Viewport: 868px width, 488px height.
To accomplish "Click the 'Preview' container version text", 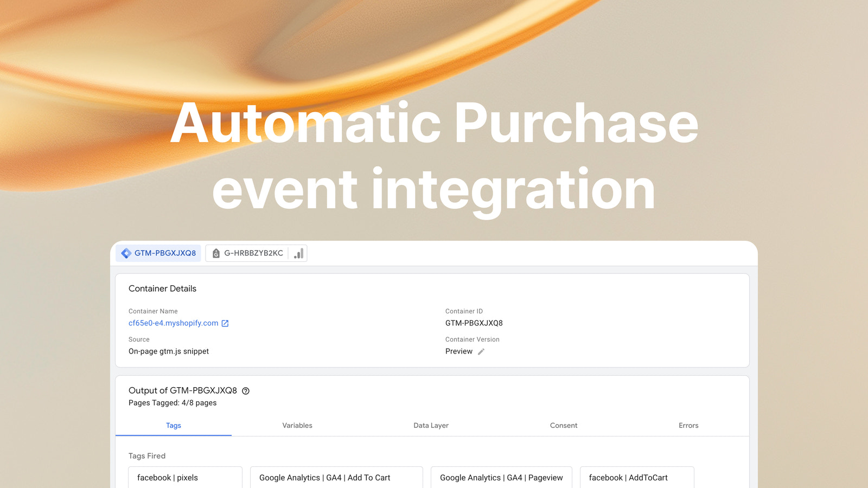I will point(459,351).
